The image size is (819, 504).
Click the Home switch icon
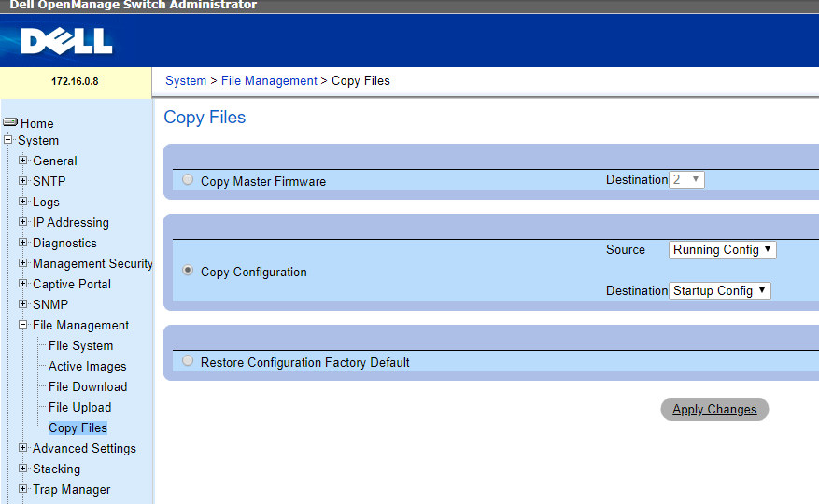[x=10, y=122]
